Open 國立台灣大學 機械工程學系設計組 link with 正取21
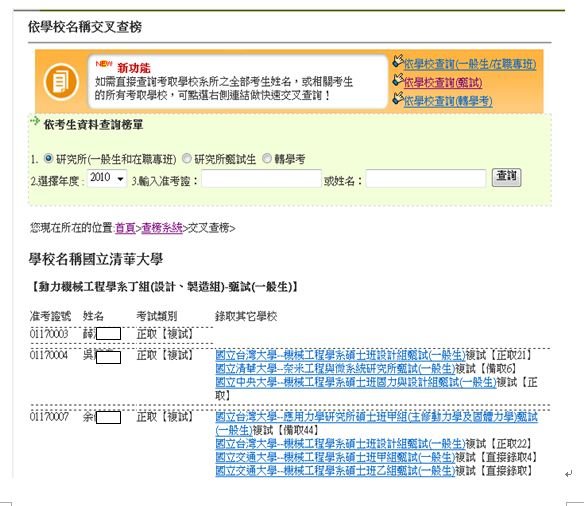The width and height of the screenshot is (584, 506). [340, 355]
